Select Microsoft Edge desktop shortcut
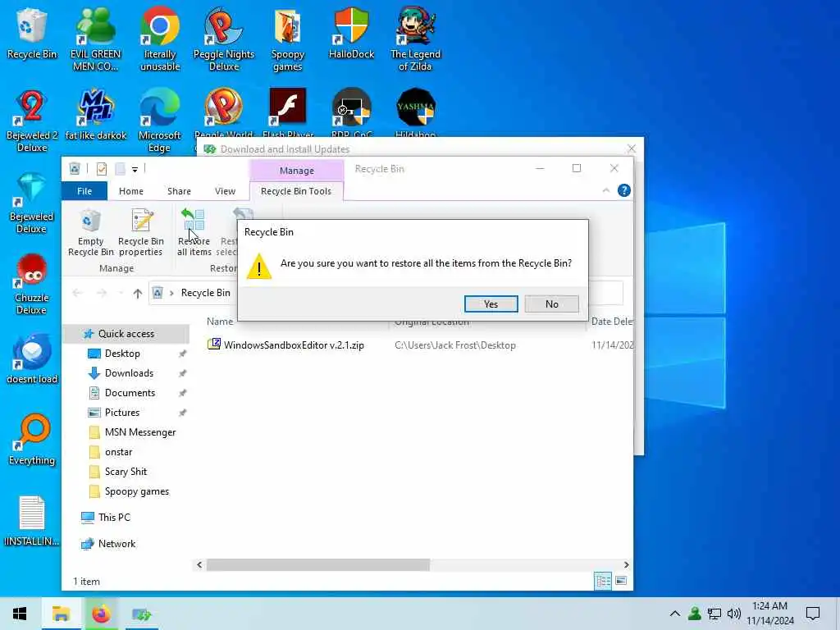The image size is (840, 630). pos(160,121)
